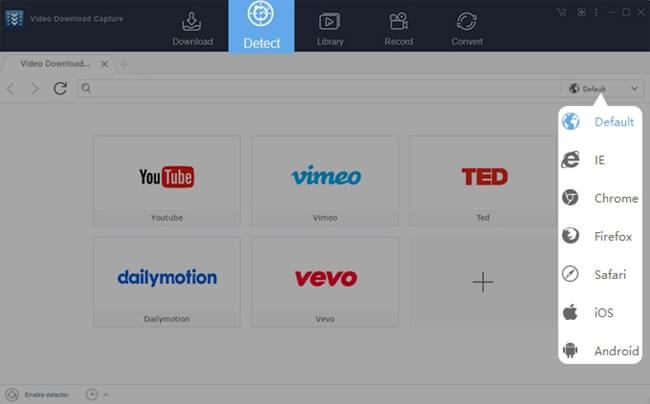This screenshot has width=650, height=404.
Task: Click the dropdown chevron beside Default
Action: [634, 89]
